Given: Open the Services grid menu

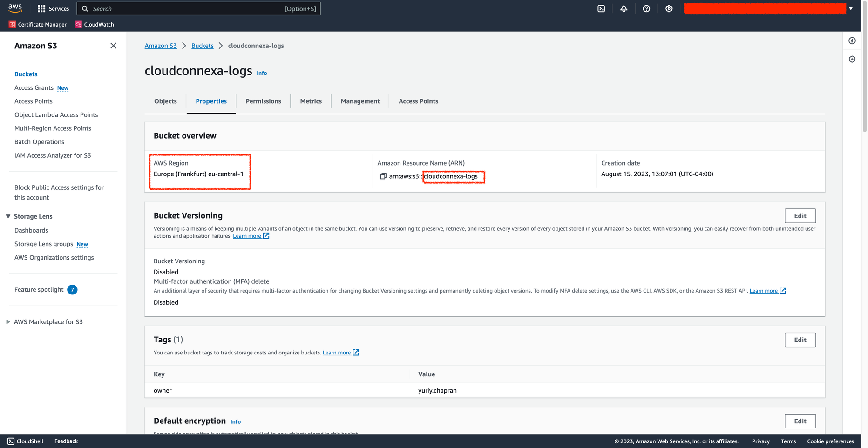Looking at the screenshot, I should [53, 8].
